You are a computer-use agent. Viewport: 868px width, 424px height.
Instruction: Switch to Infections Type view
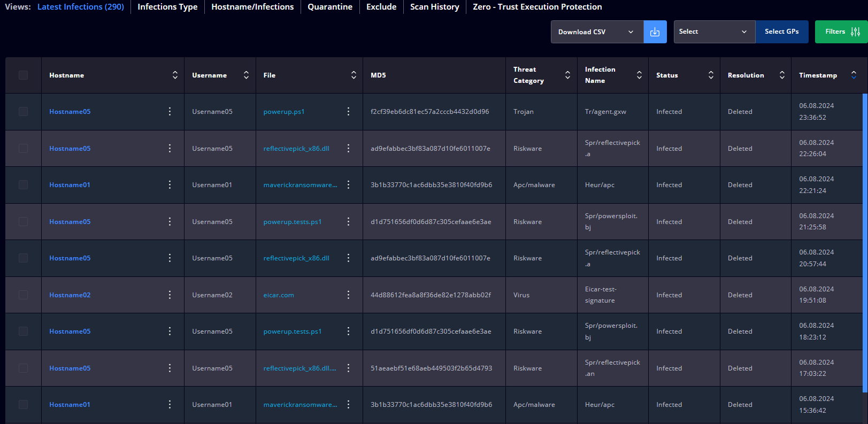point(167,7)
